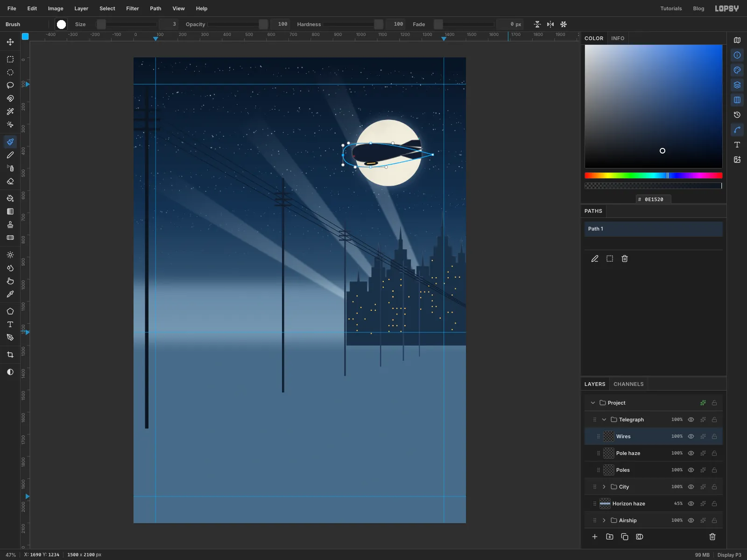Viewport: 747px width, 560px height.
Task: Open the brush preset picker
Action: click(61, 24)
